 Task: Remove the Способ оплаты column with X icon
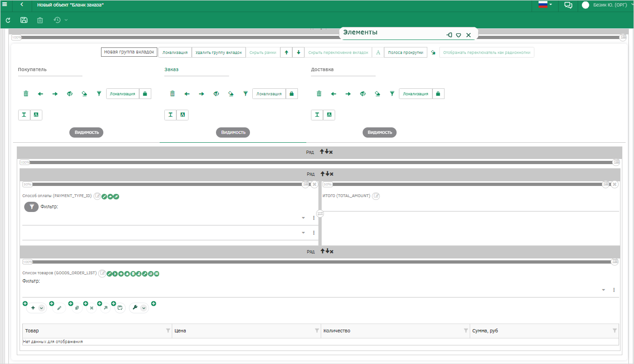(314, 185)
